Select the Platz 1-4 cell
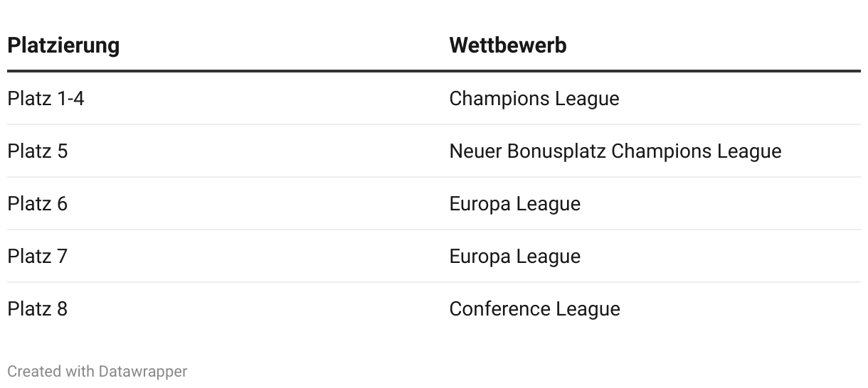This screenshot has width=868, height=388. tap(46, 99)
